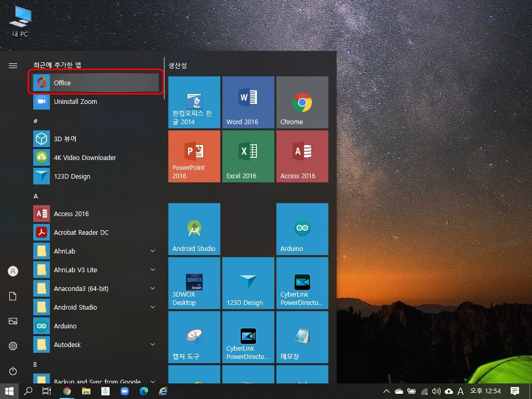The width and height of the screenshot is (532, 399).
Task: Open 4K Video Downloader in the app list
Action: click(96, 157)
